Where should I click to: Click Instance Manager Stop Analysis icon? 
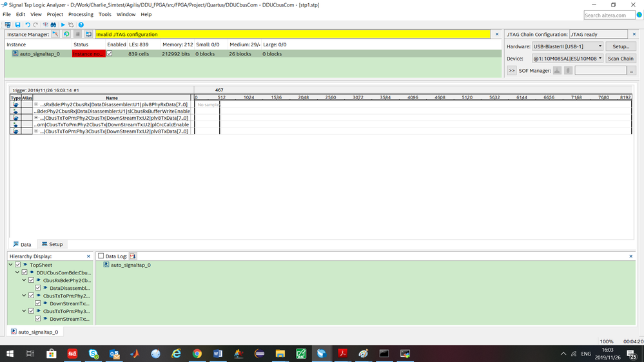pyautogui.click(x=77, y=34)
